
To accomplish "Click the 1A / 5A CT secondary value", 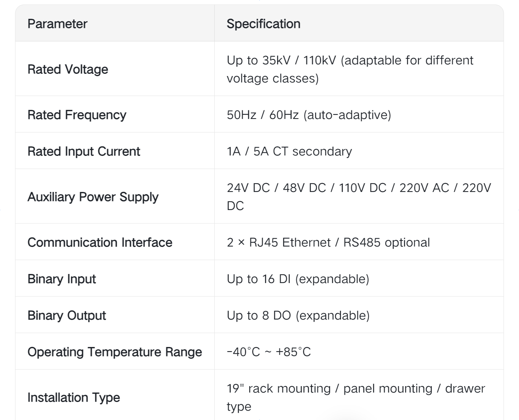I will [289, 151].
